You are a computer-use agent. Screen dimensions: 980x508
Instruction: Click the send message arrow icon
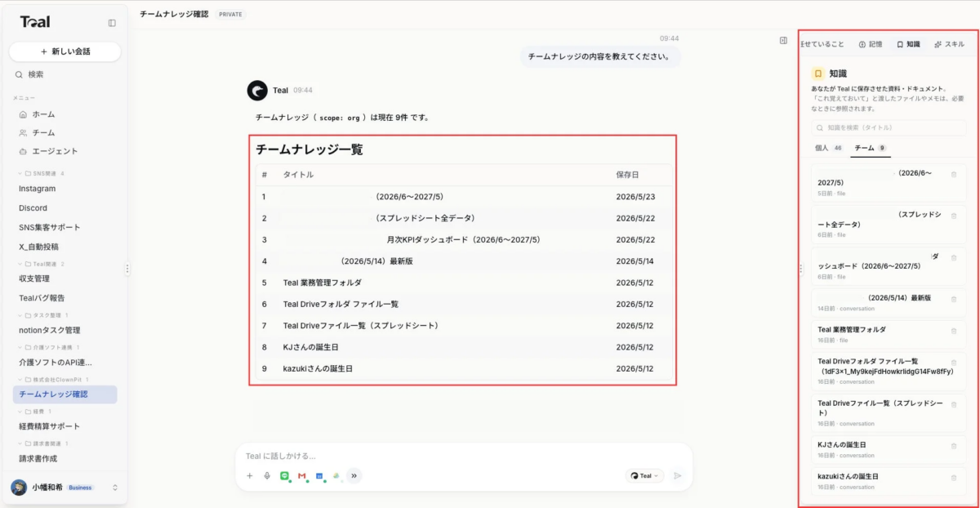click(x=677, y=475)
